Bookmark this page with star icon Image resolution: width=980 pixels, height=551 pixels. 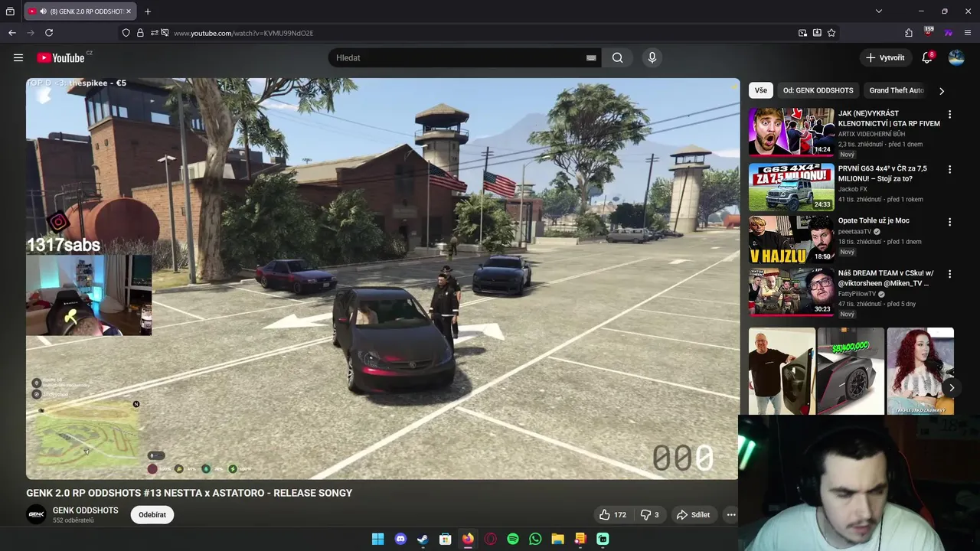tap(831, 33)
